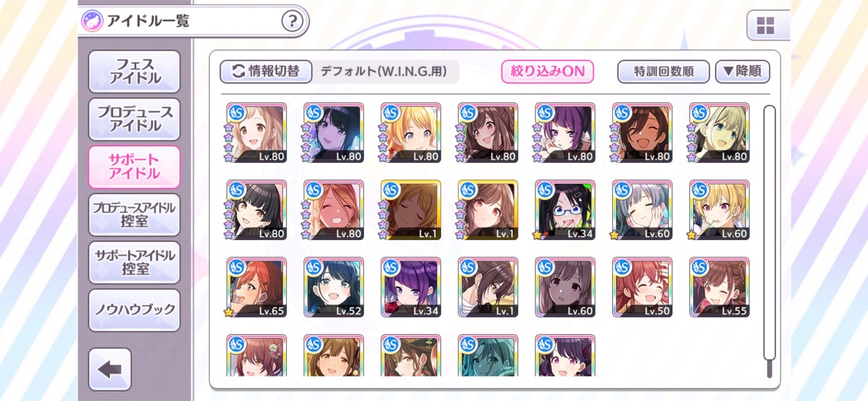Choose the Lv.52 dark blue-haired idol card
This screenshot has width=868, height=401.
[x=334, y=287]
